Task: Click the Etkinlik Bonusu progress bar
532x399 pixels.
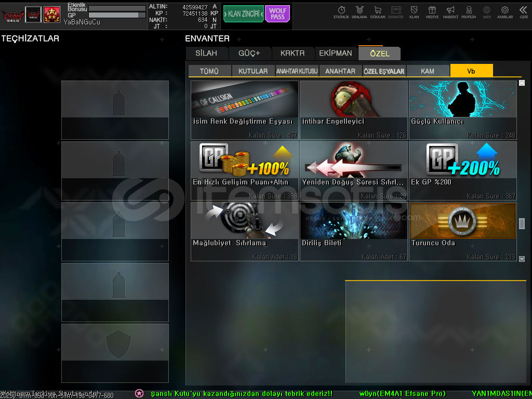Action: [x=117, y=8]
